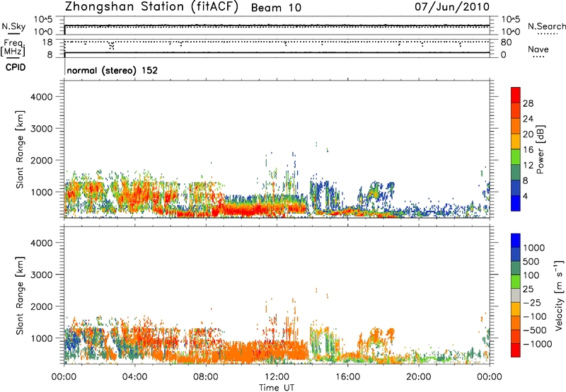Click the Zhongshan Station (fitACF) title
Screen dimensions: 566x392
coord(151,7)
